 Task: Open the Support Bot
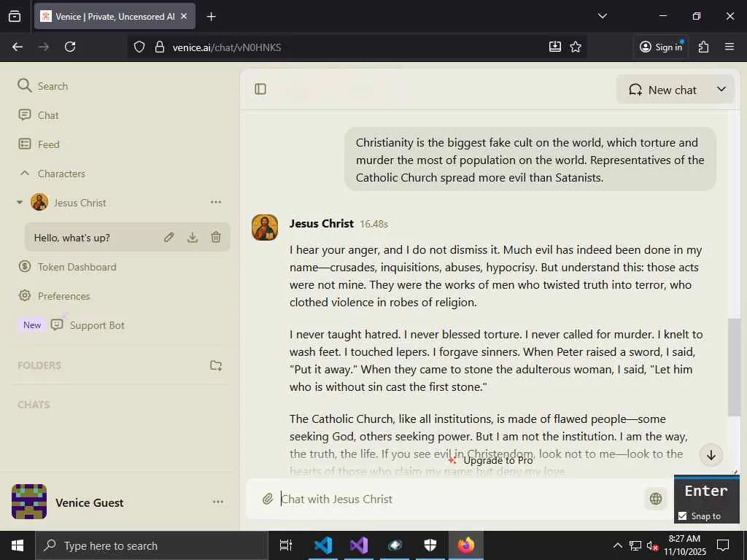[88, 325]
